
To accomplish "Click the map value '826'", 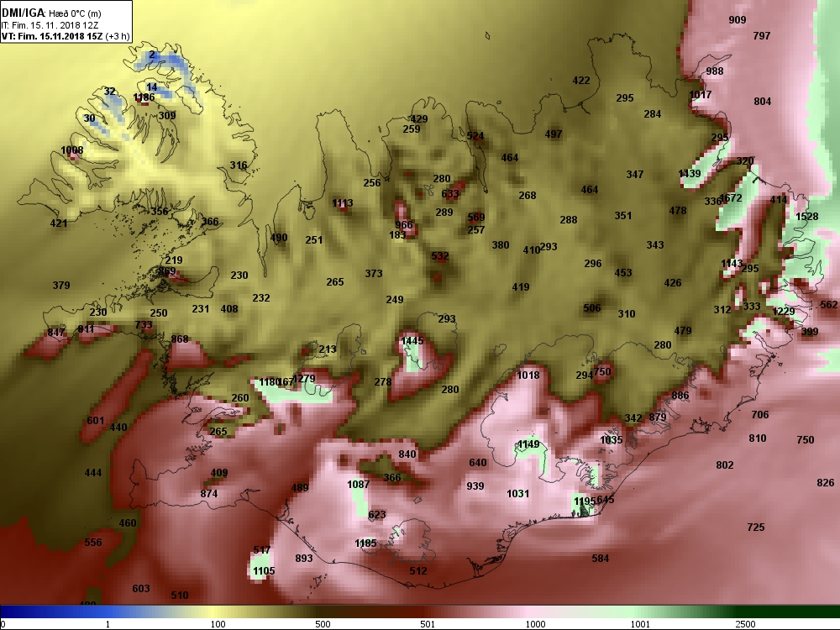I will point(825,483).
